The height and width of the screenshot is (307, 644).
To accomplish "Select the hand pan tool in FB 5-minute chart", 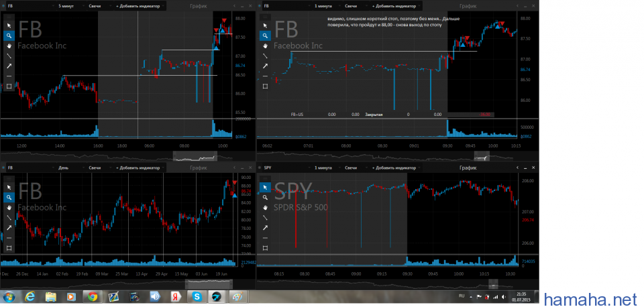I will [x=9, y=46].
